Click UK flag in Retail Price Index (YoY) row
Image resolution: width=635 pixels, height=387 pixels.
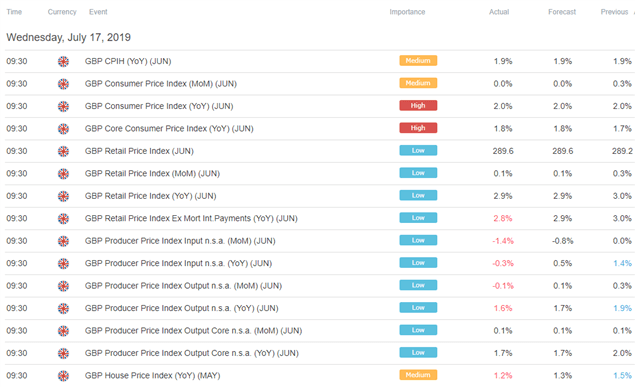63,196
